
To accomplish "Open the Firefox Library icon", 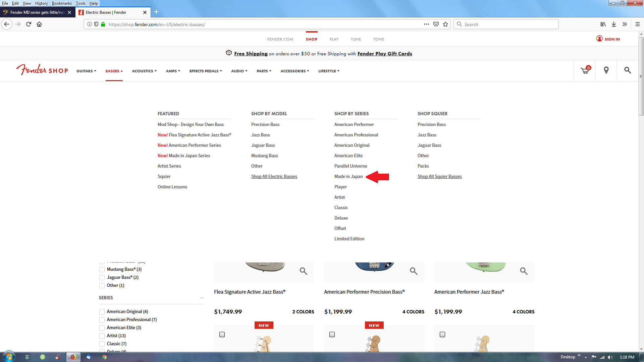I will point(603,24).
